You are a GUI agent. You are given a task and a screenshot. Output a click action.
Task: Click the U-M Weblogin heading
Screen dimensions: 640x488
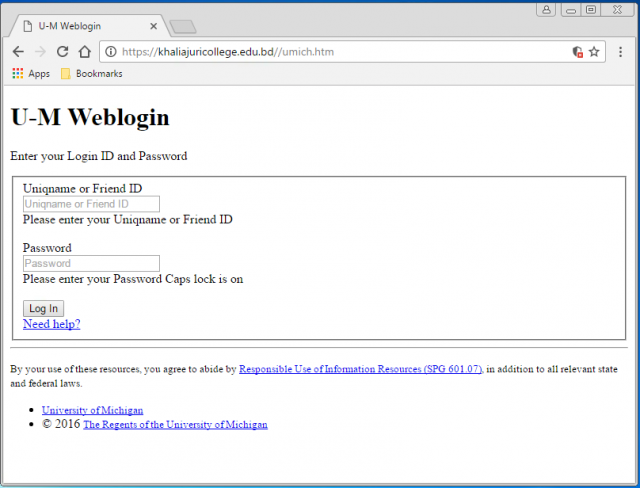(x=90, y=117)
